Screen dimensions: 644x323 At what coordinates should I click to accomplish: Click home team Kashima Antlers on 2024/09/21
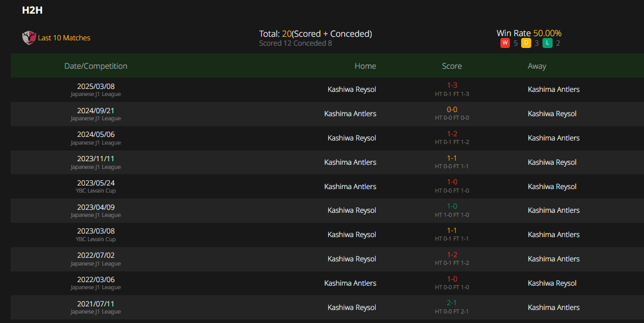(350, 114)
